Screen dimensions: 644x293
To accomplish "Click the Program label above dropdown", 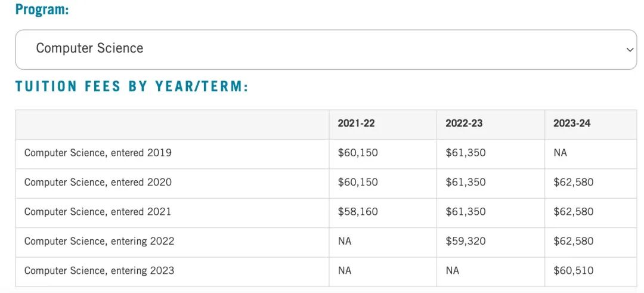I will (x=42, y=9).
